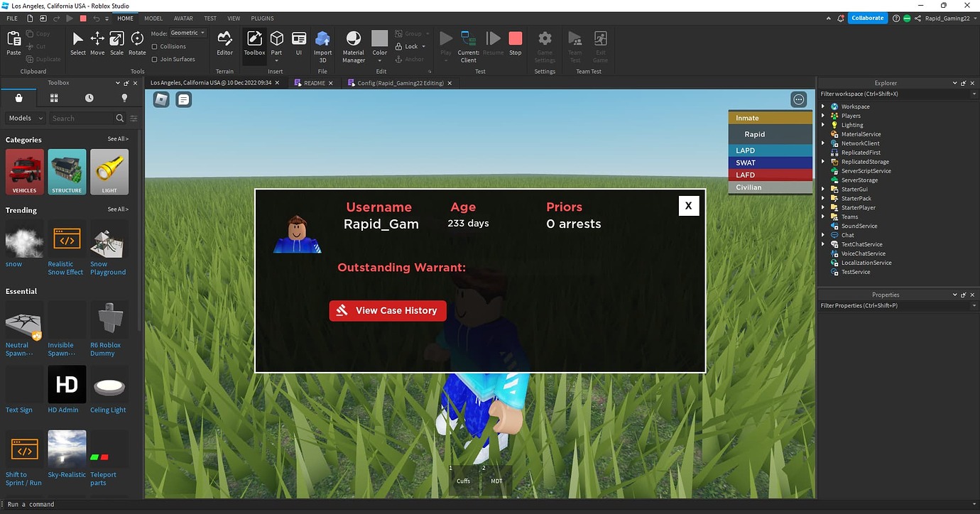Select the Rotate tool
This screenshot has height=514, width=980.
click(136, 43)
